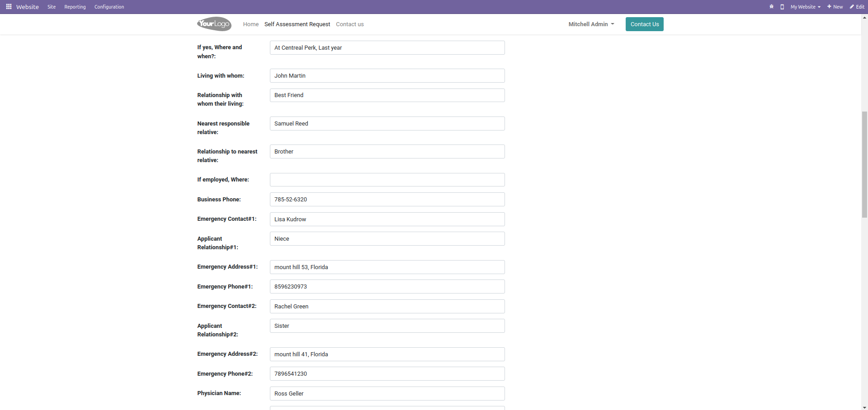Click the YourLogo site logo
Viewport: 868px width, 410px height.
pyautogui.click(x=214, y=24)
